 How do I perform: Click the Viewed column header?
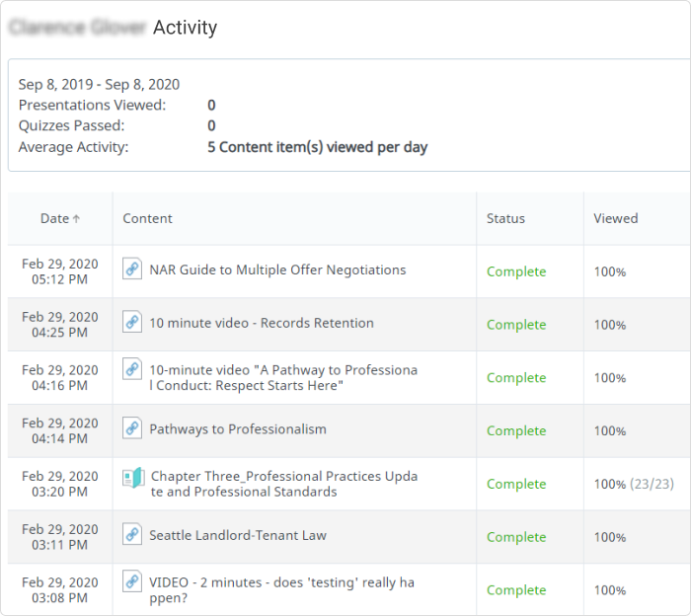point(616,218)
